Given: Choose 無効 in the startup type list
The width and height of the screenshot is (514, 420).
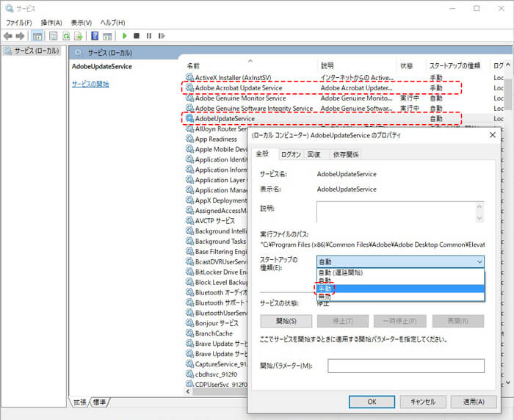Looking at the screenshot, I should click(x=400, y=297).
